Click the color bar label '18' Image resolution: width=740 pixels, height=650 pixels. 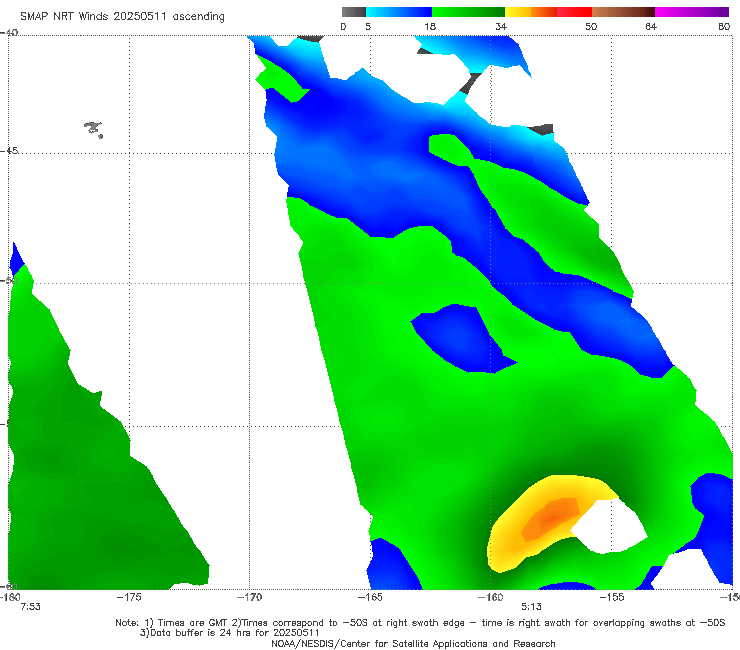tap(430, 26)
